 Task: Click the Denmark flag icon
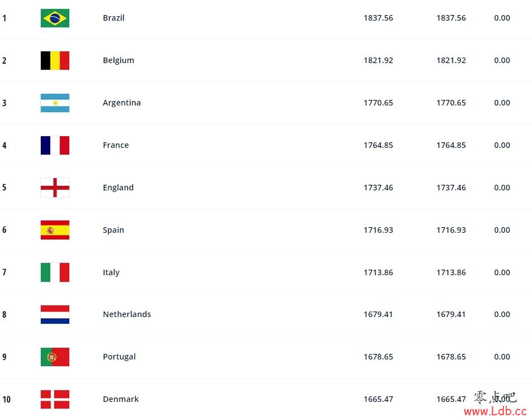tap(55, 399)
